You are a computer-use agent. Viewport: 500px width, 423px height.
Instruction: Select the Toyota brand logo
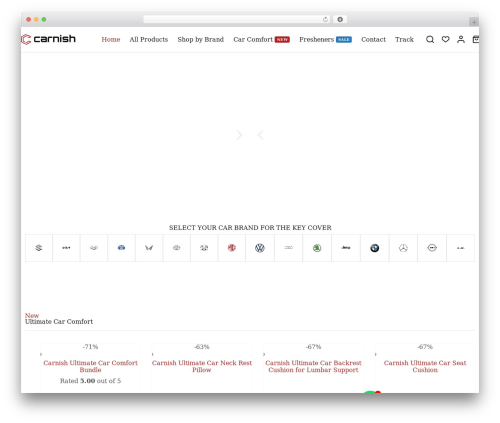click(176, 248)
